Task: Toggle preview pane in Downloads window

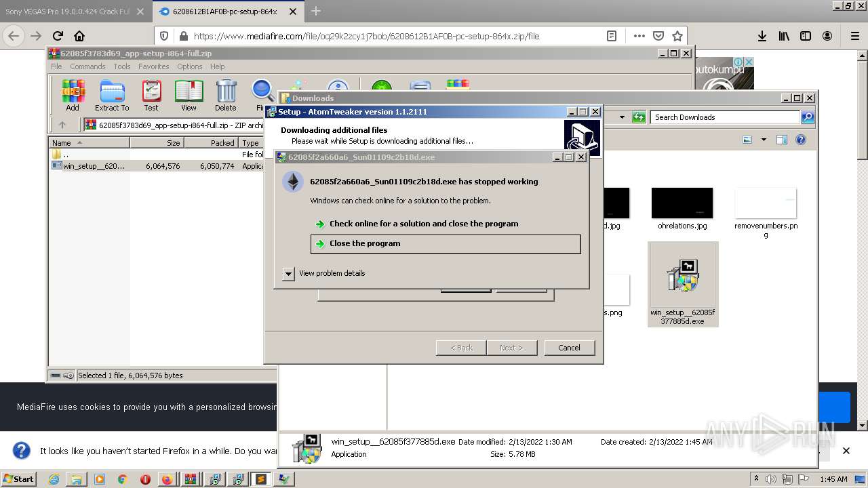Action: click(x=781, y=140)
